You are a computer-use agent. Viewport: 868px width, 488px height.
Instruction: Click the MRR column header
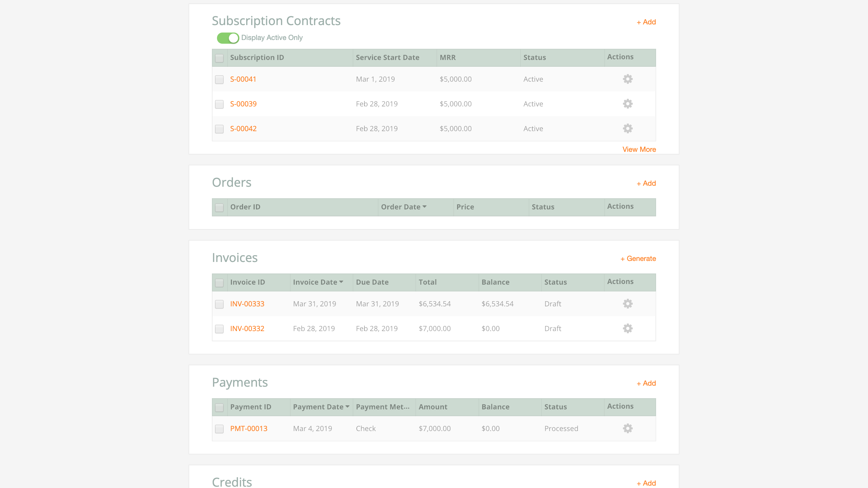pyautogui.click(x=448, y=58)
